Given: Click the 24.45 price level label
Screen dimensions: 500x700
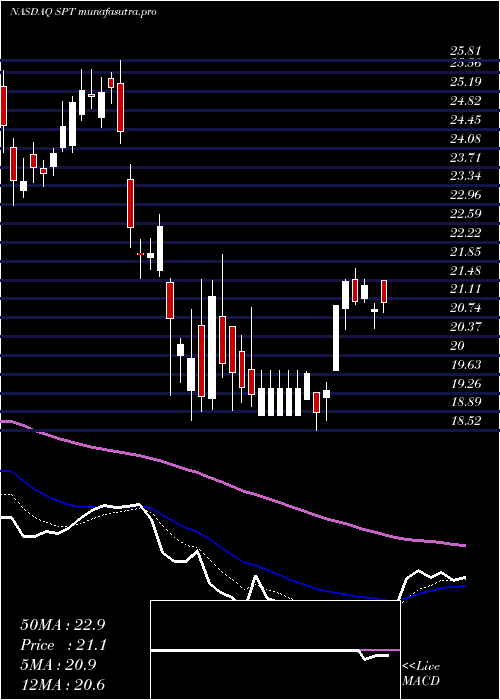Looking at the screenshot, I should [x=465, y=120].
